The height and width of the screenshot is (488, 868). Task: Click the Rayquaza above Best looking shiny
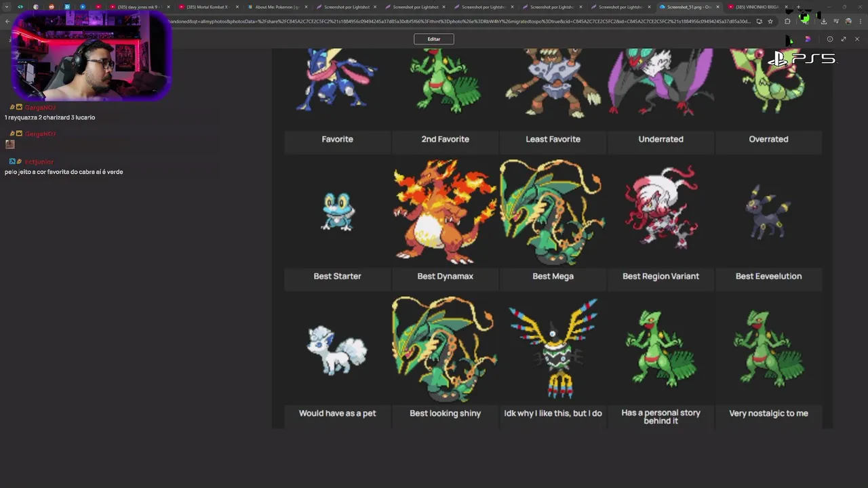coord(445,349)
